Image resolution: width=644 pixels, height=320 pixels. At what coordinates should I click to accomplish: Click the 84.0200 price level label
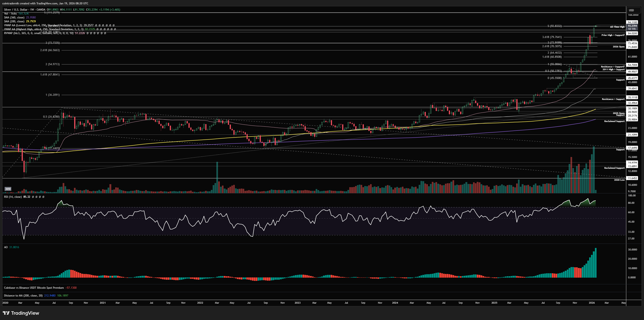[x=632, y=33]
